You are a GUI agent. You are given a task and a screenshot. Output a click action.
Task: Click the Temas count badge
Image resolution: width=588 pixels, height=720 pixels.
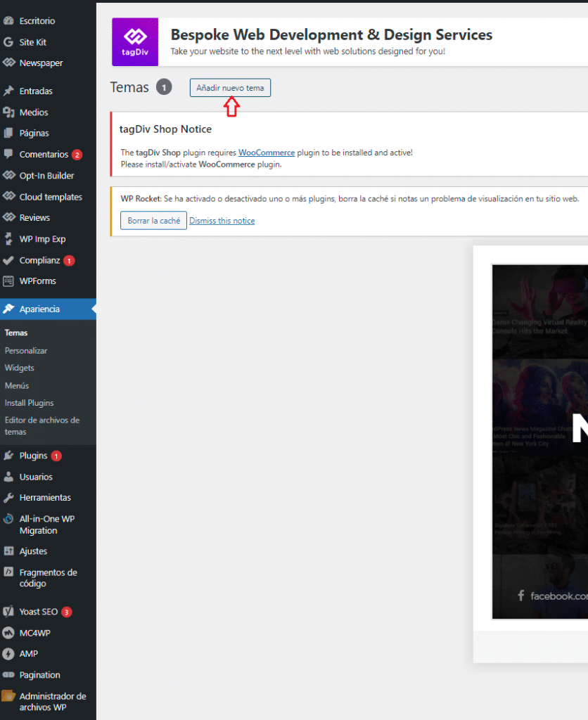tap(164, 87)
